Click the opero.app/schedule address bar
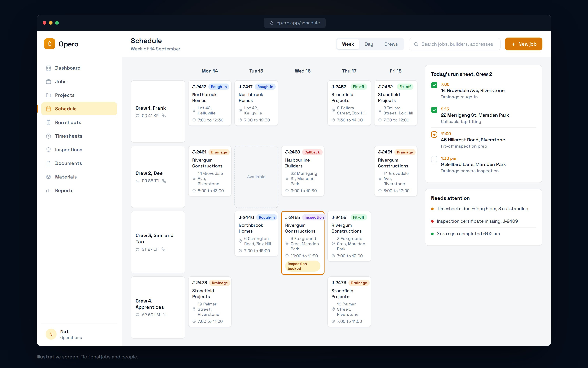588x368 pixels. point(295,23)
